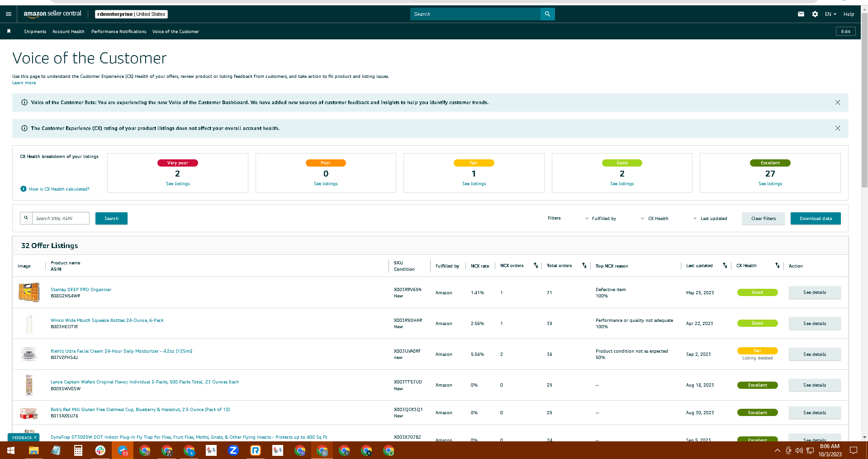868x459 pixels.
Task: Open Zoom from the taskbar
Action: [233, 450]
